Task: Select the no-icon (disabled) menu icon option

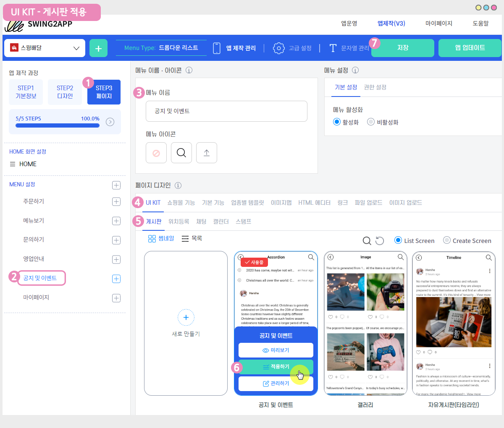Action: [156, 153]
